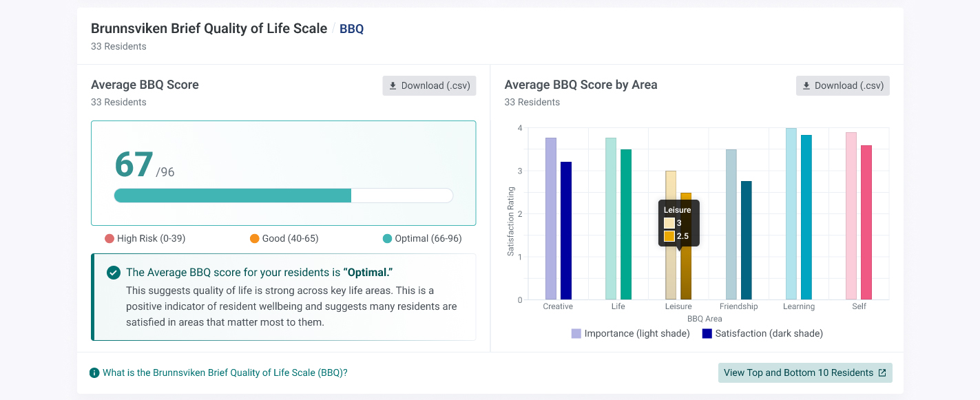Image resolution: width=980 pixels, height=400 pixels.
Task: Click the Optimal teal legend dot
Action: (x=387, y=239)
